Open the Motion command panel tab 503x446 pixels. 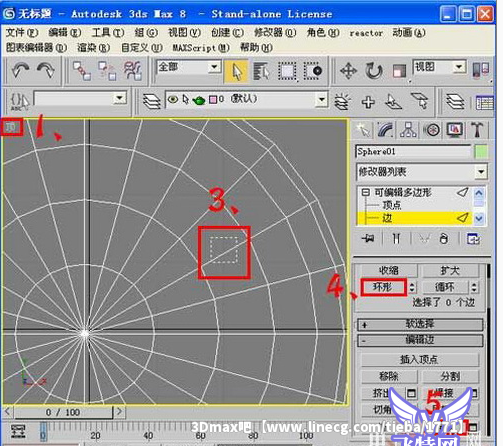432,130
